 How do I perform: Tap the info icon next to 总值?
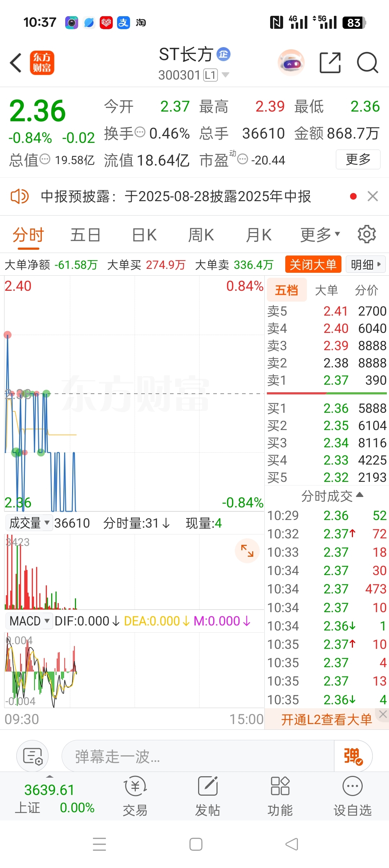click(x=45, y=159)
